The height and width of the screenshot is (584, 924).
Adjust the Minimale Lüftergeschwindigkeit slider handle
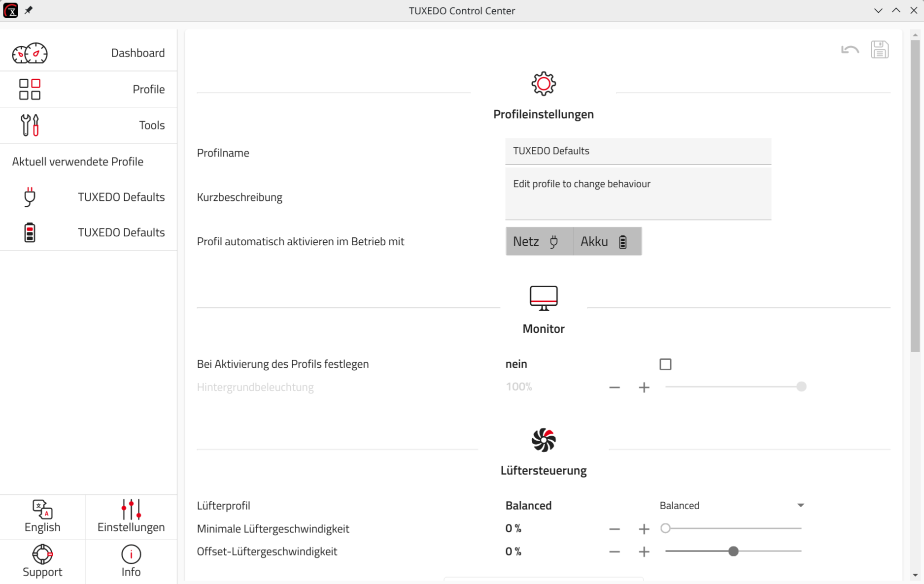[x=665, y=528]
